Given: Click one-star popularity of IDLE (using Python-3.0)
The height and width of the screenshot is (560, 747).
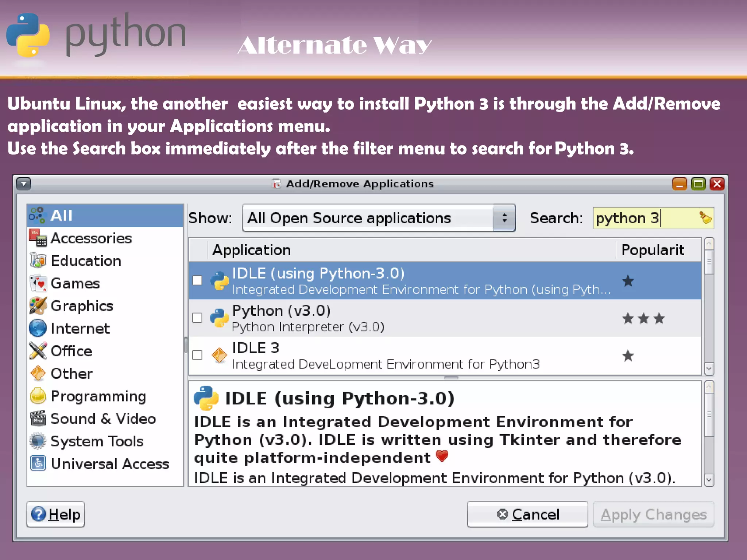Looking at the screenshot, I should pyautogui.click(x=628, y=281).
